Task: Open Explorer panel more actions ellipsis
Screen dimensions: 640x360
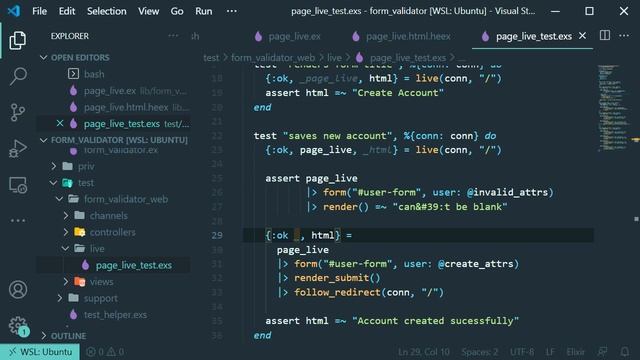Action: click(173, 36)
